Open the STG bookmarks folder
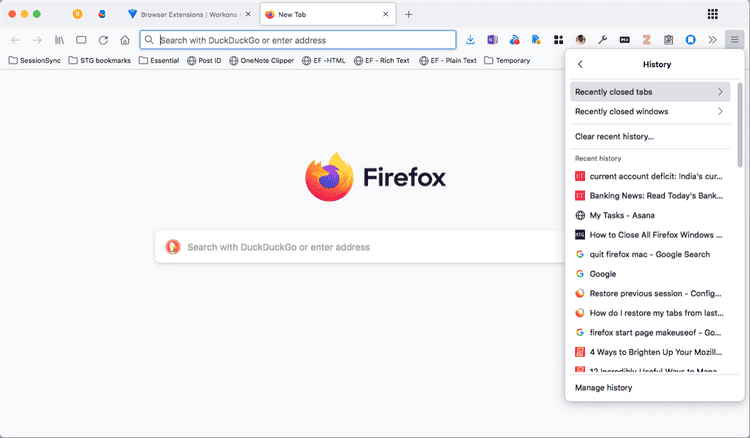This screenshot has width=750, height=438. (x=99, y=61)
